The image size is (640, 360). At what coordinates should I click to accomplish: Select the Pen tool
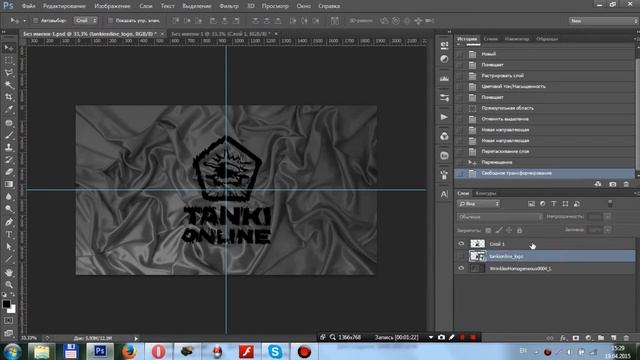coord(9,222)
